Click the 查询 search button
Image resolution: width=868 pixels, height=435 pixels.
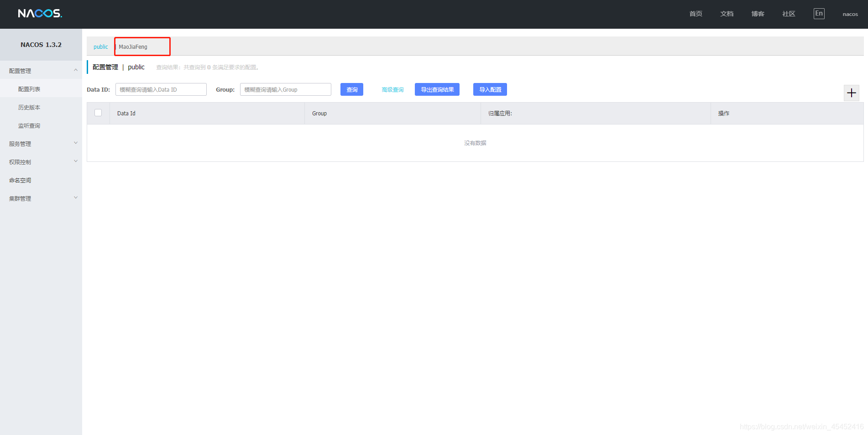click(x=352, y=89)
